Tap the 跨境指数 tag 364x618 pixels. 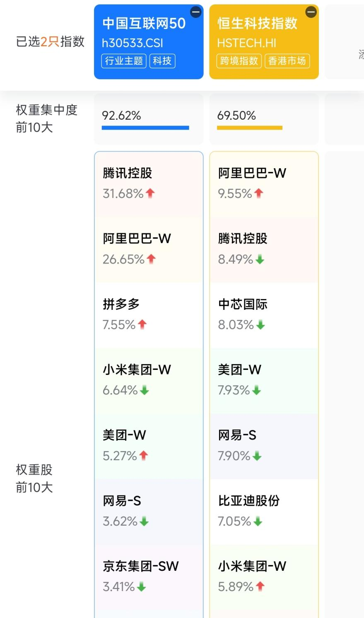(239, 61)
